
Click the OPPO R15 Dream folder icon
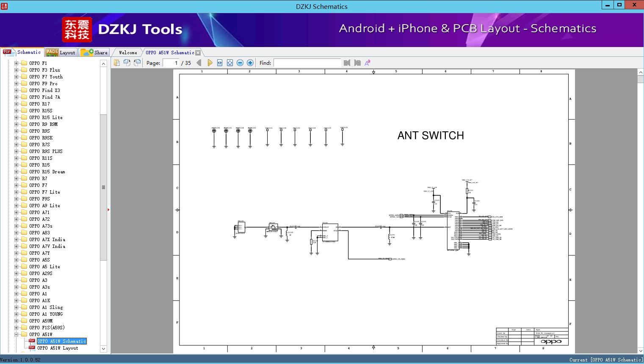click(24, 172)
